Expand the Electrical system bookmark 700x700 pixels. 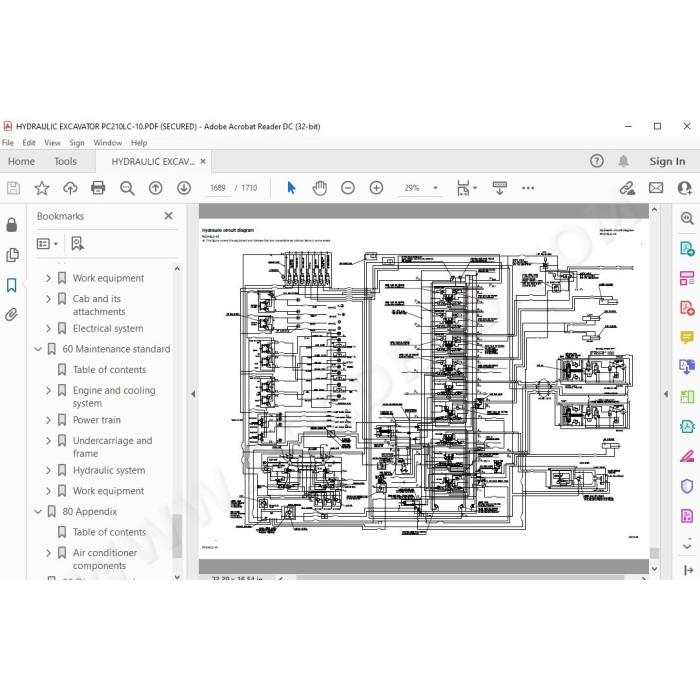tap(48, 329)
